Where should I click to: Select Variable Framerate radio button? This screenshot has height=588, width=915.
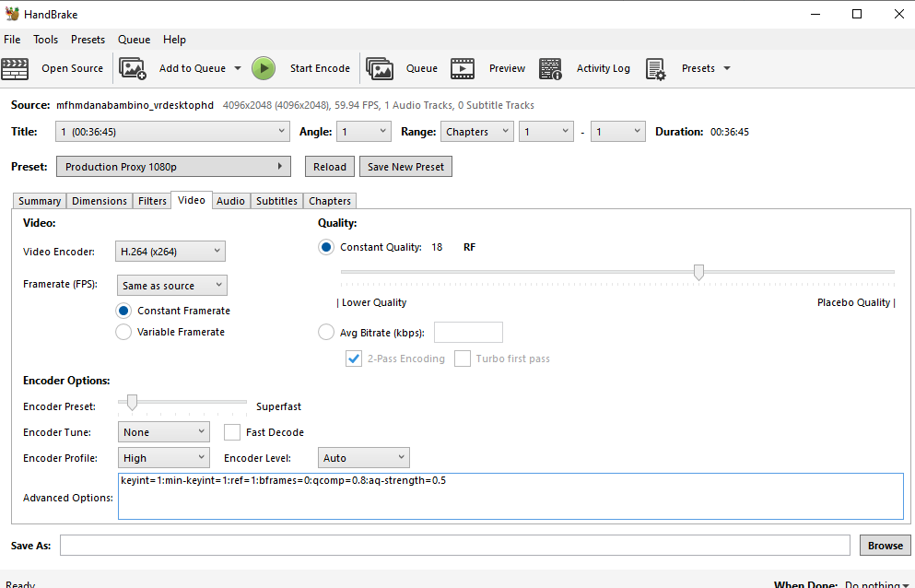pyautogui.click(x=123, y=332)
